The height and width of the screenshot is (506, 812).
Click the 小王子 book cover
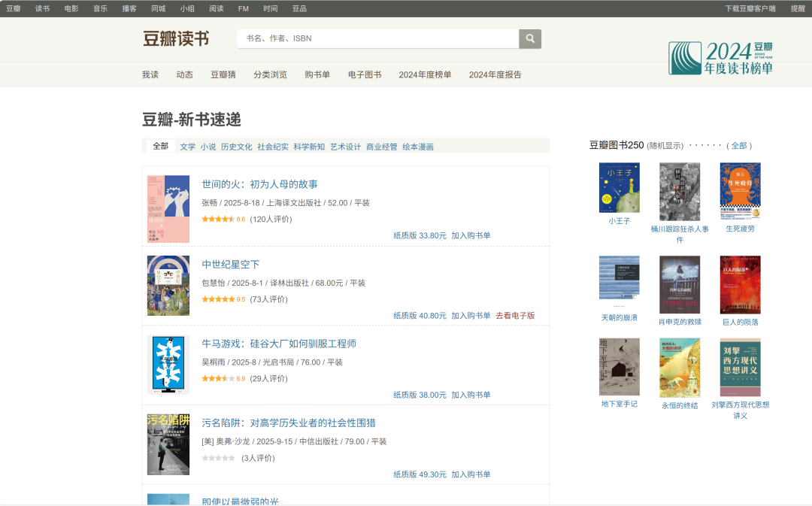pyautogui.click(x=620, y=187)
